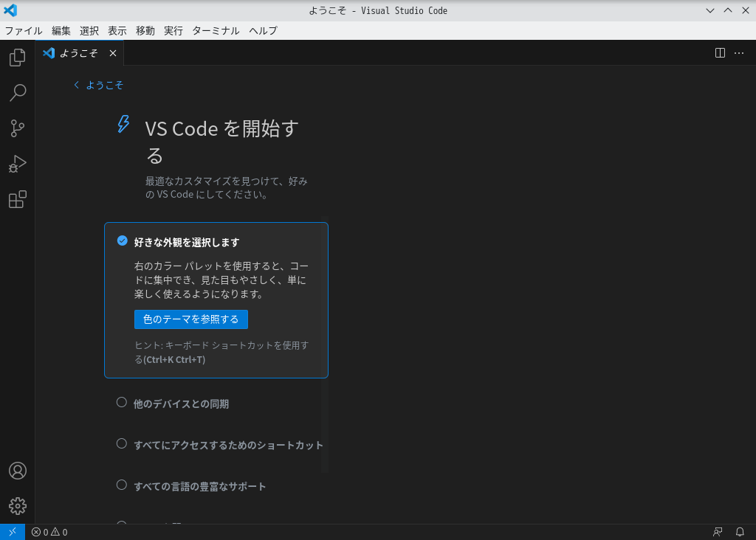Open the 編集 menu
The width and height of the screenshot is (756, 540).
[x=61, y=31]
